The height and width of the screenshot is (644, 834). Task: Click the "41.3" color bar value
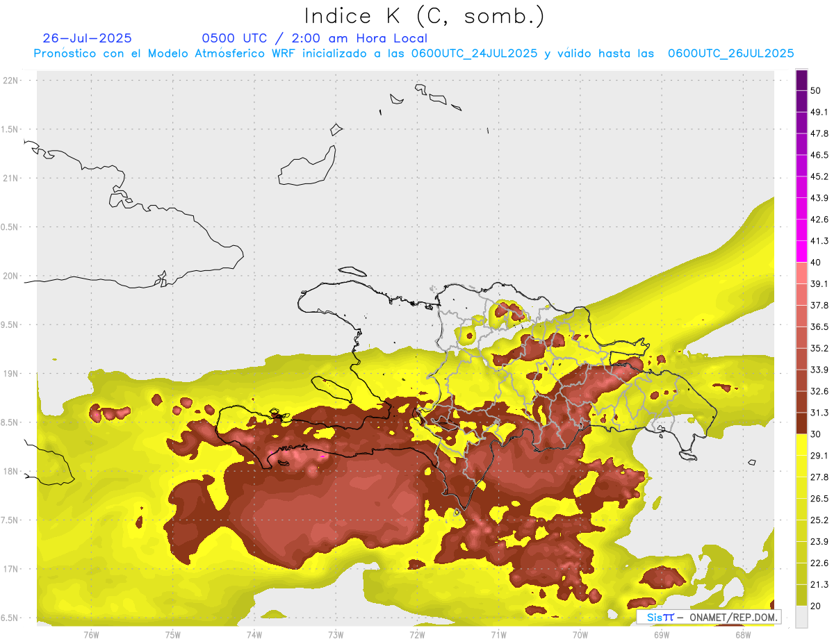(819, 241)
